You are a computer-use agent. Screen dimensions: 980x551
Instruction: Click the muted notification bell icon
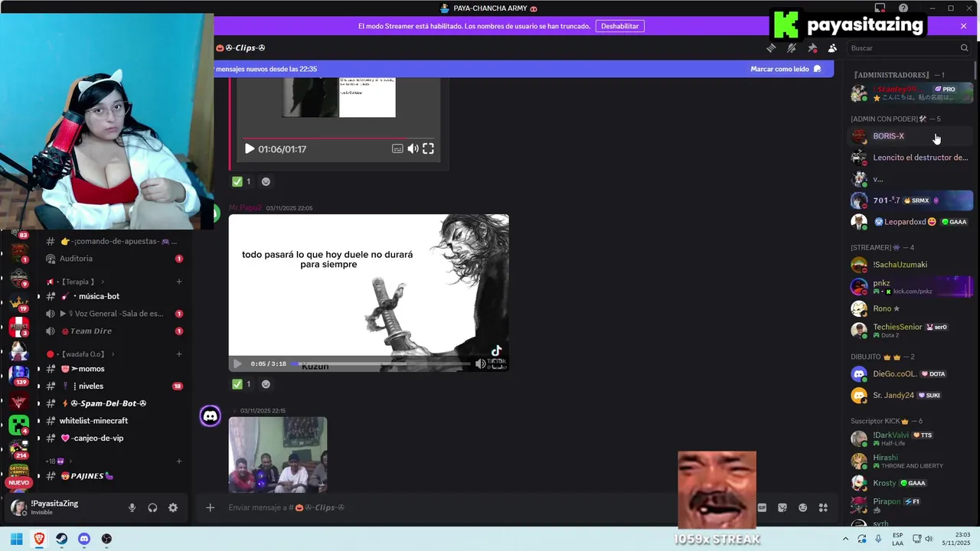click(792, 48)
